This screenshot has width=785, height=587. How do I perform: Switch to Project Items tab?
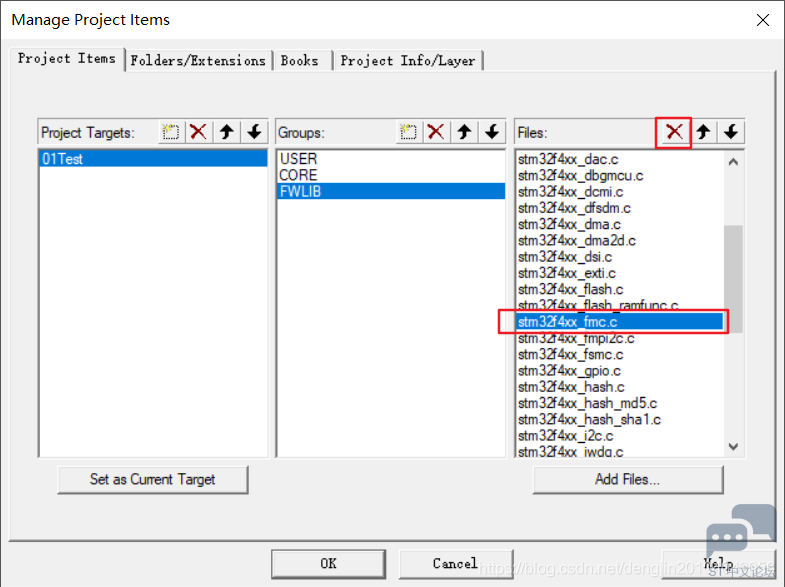67,59
